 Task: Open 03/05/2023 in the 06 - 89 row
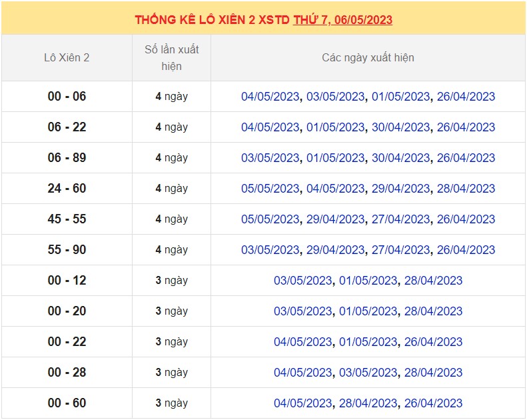[270, 158]
